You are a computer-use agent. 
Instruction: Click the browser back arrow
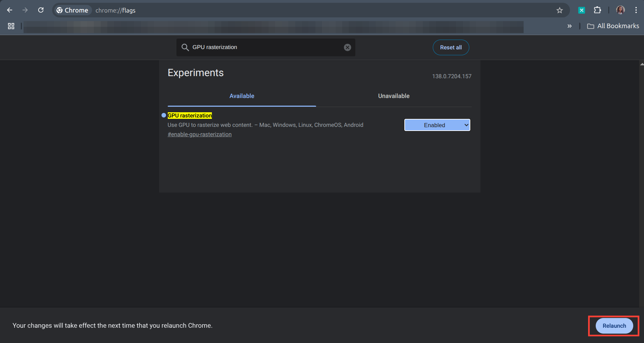10,10
